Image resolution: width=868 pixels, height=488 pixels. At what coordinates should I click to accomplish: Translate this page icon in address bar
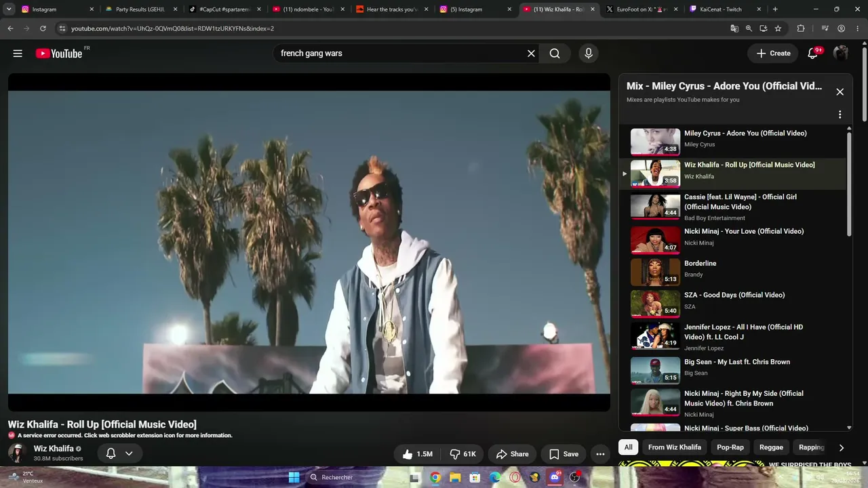pyautogui.click(x=734, y=28)
